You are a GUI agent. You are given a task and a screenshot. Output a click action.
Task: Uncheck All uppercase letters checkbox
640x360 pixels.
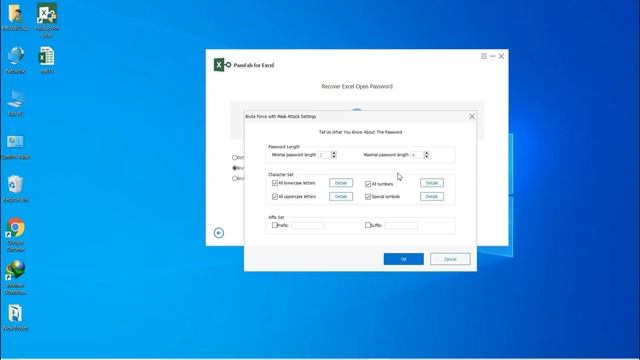point(275,196)
